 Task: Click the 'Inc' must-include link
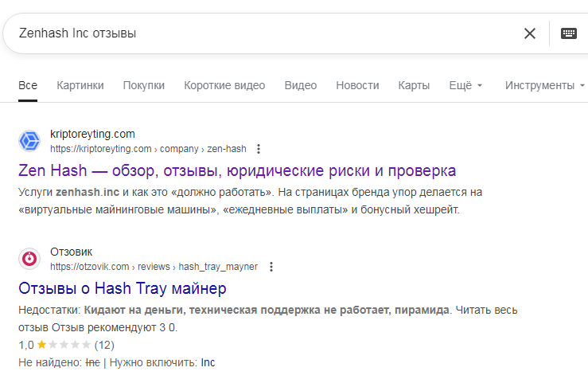(208, 362)
